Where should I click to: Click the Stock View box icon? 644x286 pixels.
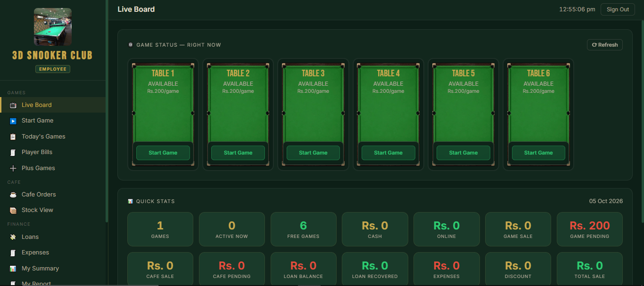13,210
